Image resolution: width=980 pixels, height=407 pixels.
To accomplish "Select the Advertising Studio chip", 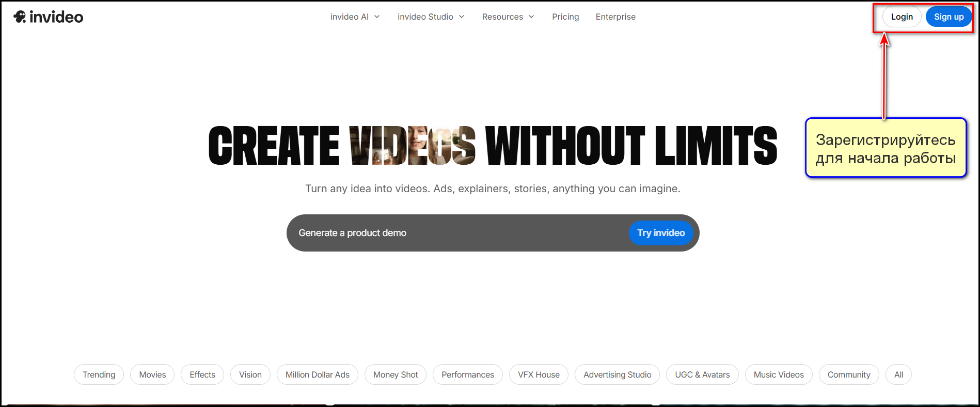I will coord(618,374).
